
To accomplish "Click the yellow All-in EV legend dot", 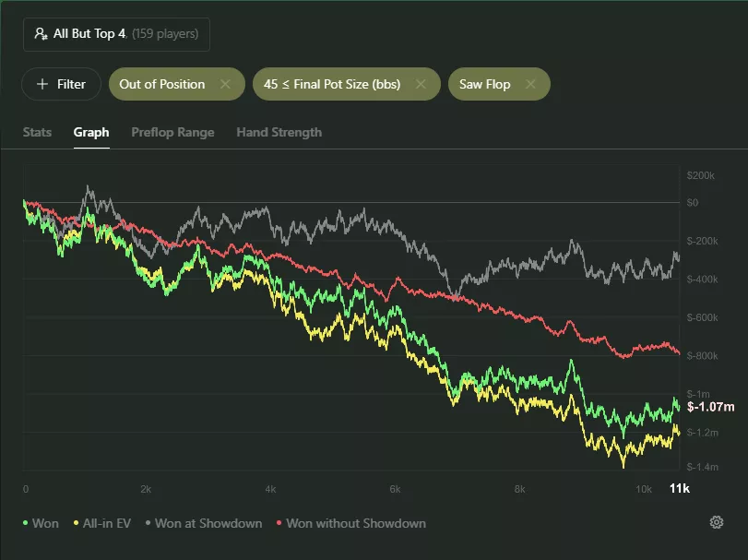I will pos(76,523).
